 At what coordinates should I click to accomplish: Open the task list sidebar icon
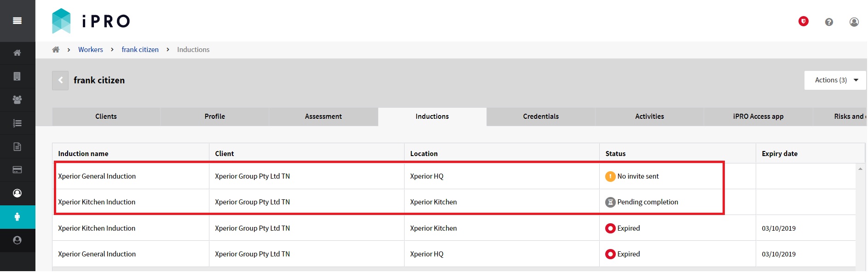click(17, 123)
